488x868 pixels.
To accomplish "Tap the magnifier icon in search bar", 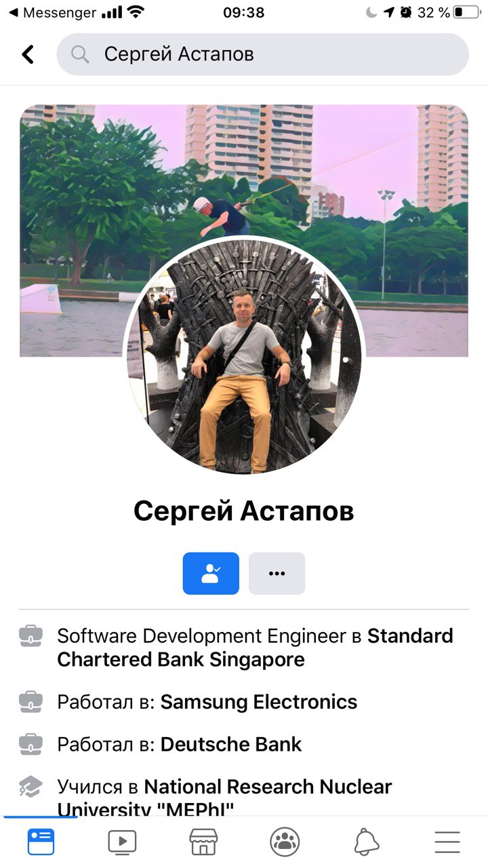I will (x=80, y=54).
